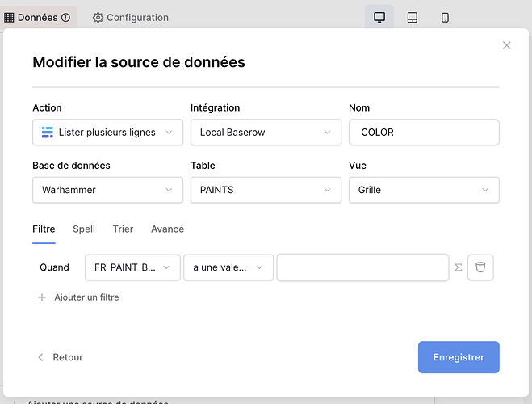
Task: Open the FR_PAINT_B field selector
Action: click(132, 267)
